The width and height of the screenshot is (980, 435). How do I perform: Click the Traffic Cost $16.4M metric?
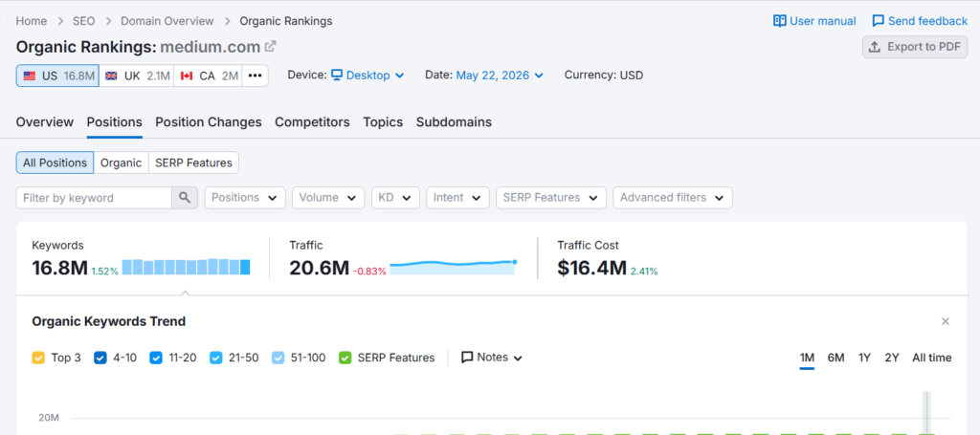591,269
